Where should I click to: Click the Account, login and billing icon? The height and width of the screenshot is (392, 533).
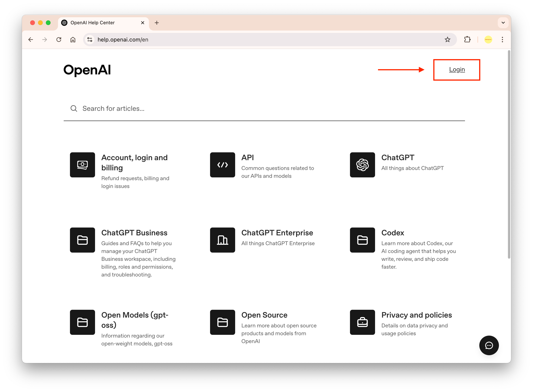tap(82, 165)
